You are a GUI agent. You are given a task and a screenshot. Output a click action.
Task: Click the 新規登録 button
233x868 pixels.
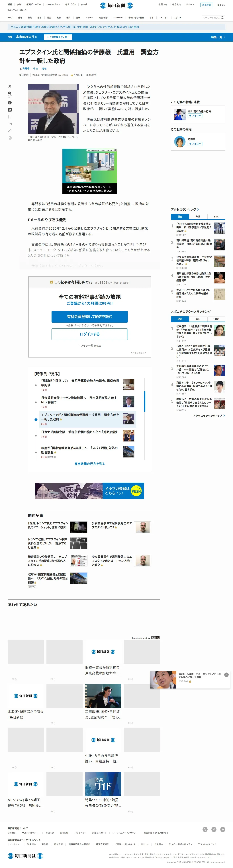coord(207,5)
